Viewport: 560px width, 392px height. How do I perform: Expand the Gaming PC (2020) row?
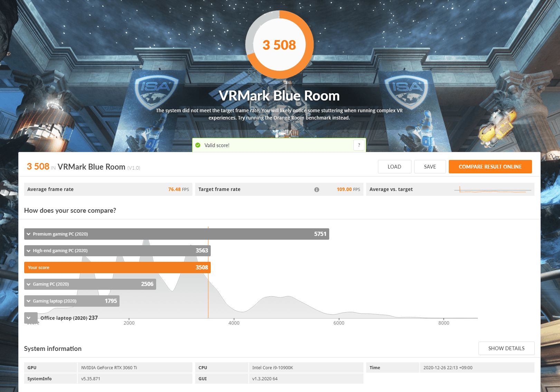[x=29, y=284]
